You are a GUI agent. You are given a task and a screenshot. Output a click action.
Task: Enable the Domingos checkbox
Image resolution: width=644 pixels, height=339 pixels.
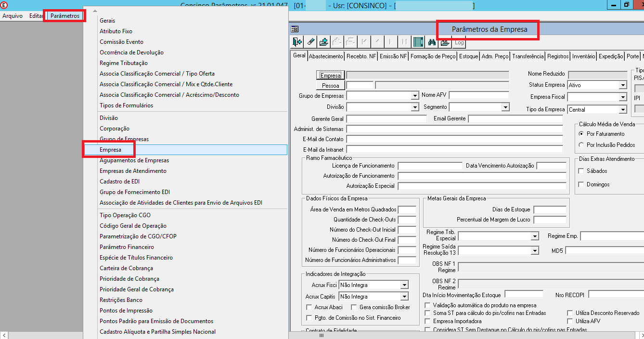(581, 184)
